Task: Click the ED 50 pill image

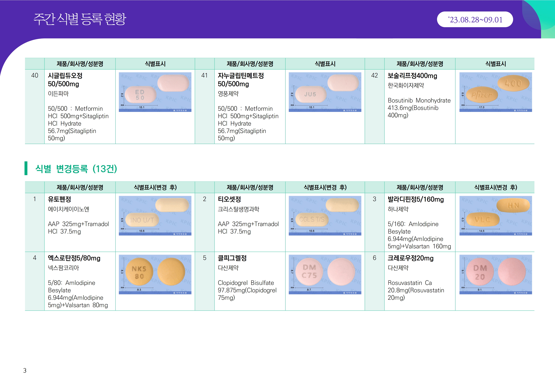Action: click(x=155, y=92)
